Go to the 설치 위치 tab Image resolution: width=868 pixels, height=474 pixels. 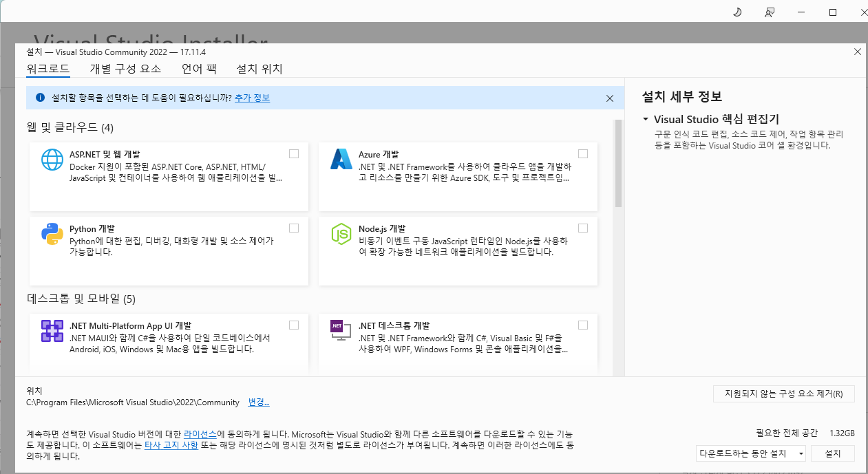260,69
